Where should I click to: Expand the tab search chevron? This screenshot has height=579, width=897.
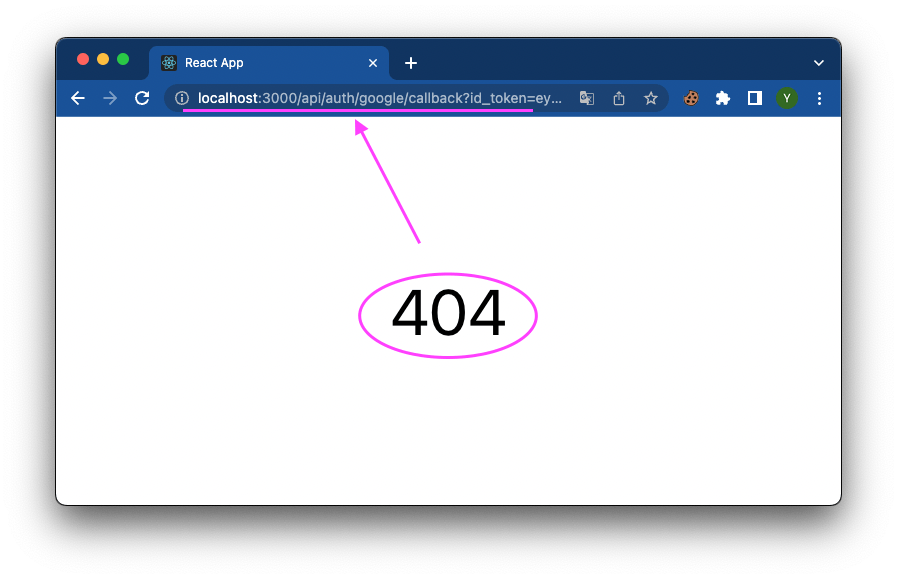(x=819, y=63)
